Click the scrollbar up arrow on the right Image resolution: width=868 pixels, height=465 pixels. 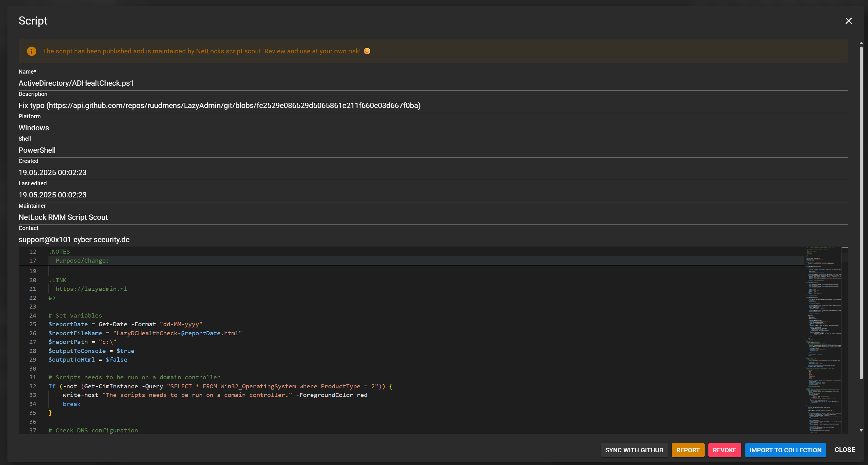click(x=861, y=43)
